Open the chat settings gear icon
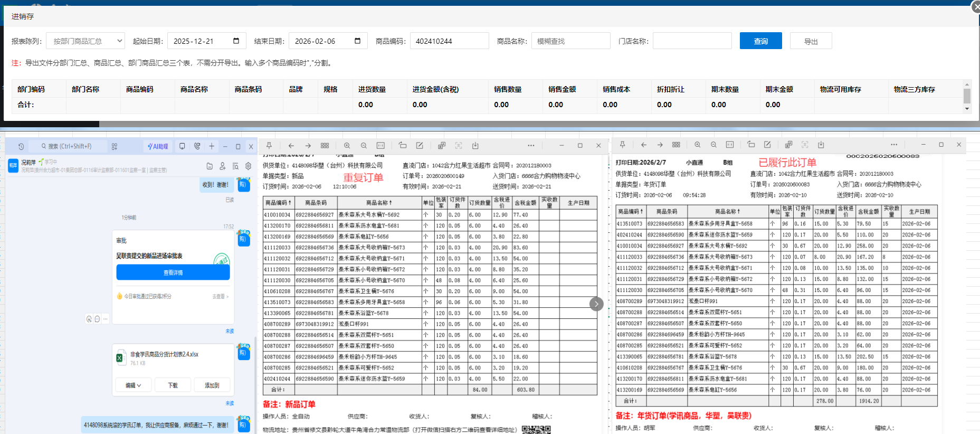 248,166
